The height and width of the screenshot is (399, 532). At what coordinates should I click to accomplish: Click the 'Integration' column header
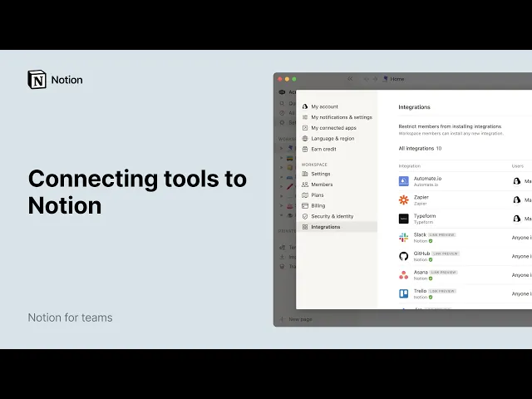[410, 166]
